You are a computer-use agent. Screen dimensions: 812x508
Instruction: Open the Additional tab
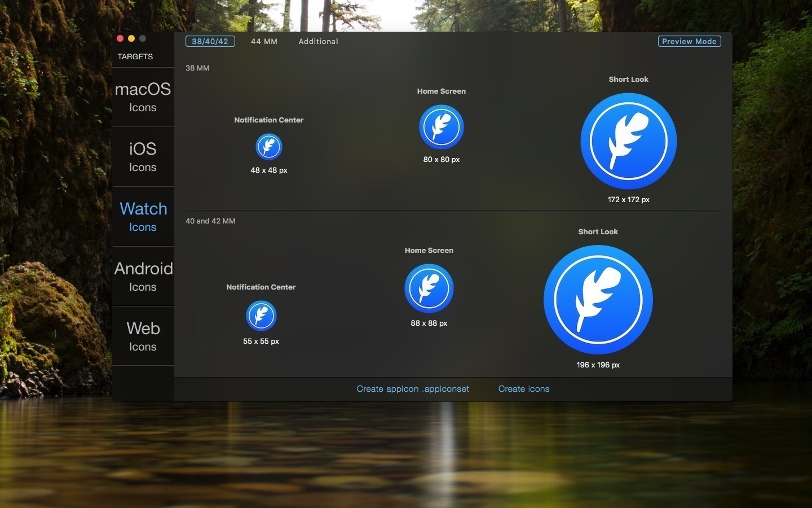tap(318, 41)
